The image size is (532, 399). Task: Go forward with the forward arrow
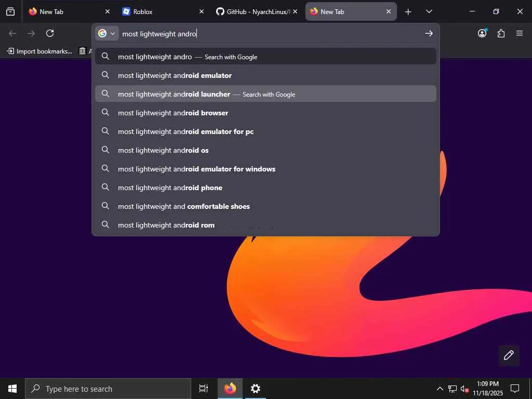pyautogui.click(x=31, y=33)
